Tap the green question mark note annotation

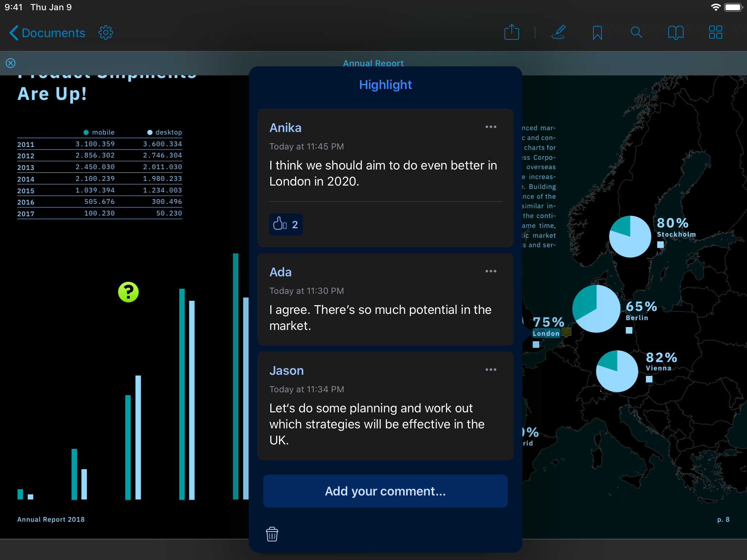click(x=129, y=292)
